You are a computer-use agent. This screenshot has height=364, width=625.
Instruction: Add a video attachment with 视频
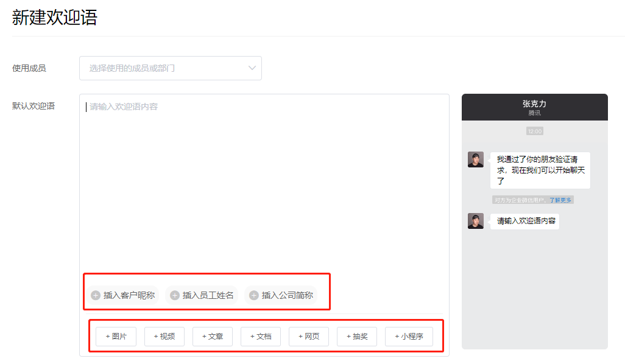pyautogui.click(x=164, y=337)
